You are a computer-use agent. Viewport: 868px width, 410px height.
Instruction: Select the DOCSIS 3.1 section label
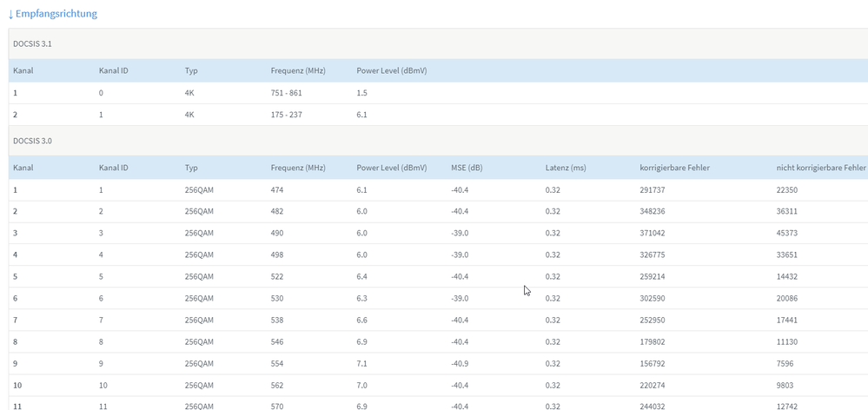pyautogui.click(x=33, y=43)
